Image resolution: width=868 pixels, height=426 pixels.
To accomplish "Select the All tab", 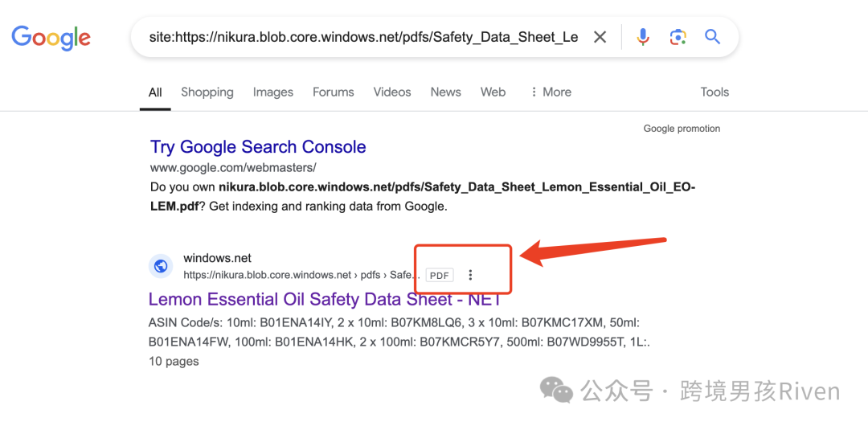I will 155,92.
